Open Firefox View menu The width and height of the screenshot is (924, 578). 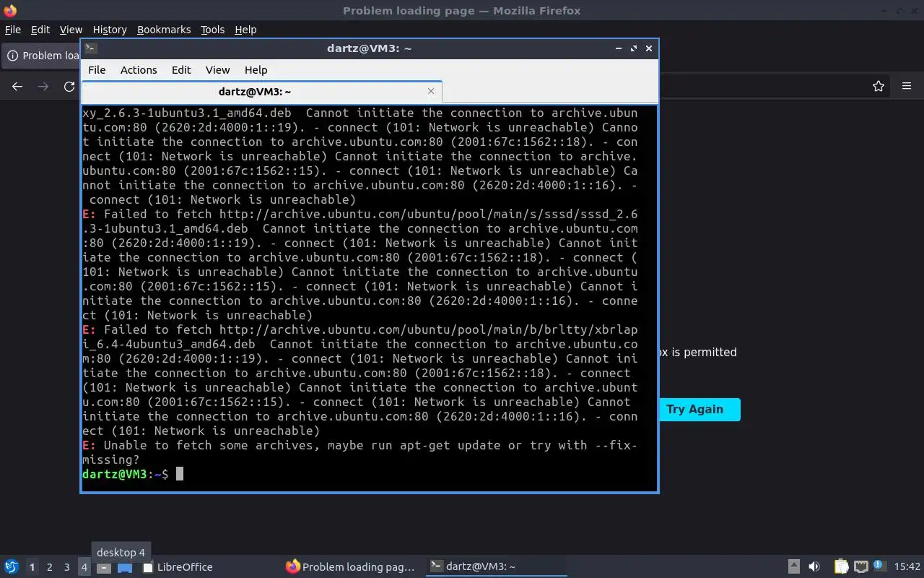71,30
